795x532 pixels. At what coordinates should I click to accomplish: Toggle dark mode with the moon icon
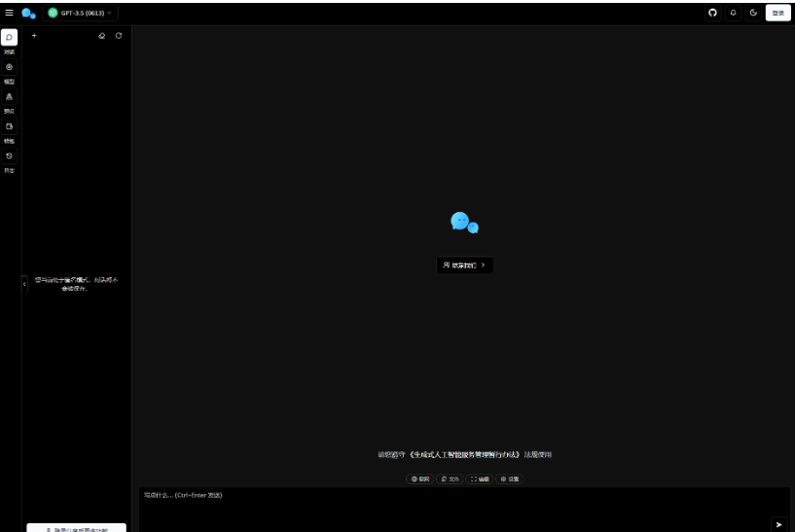753,13
